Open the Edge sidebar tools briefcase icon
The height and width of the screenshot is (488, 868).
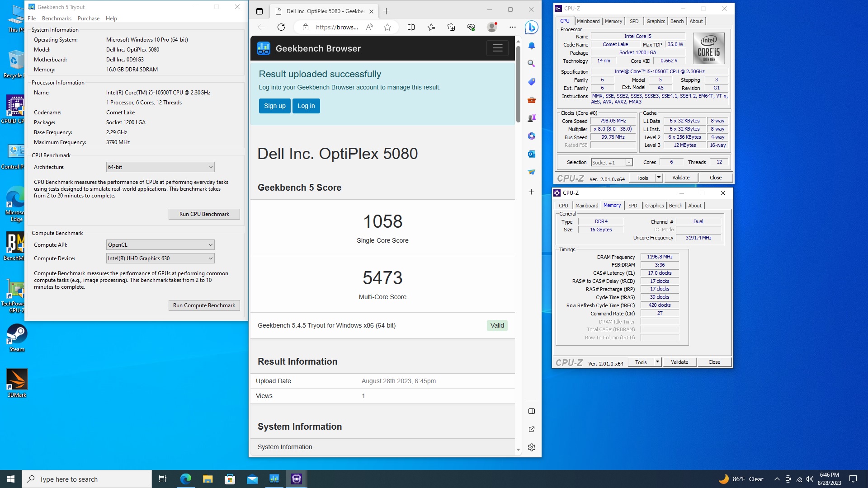tap(532, 100)
